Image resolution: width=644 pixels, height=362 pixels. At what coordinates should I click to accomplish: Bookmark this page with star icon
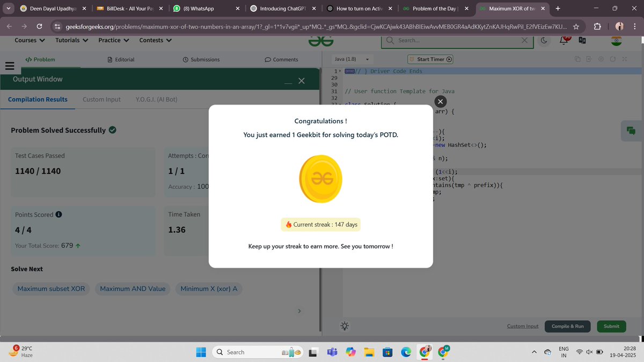[x=576, y=26]
